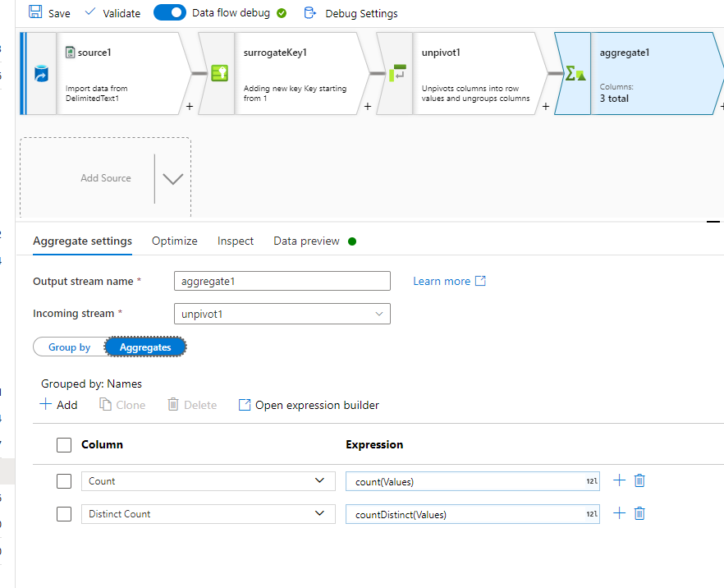The image size is (724, 588).
Task: Select the surrogateKey1 key icon
Action: (220, 73)
